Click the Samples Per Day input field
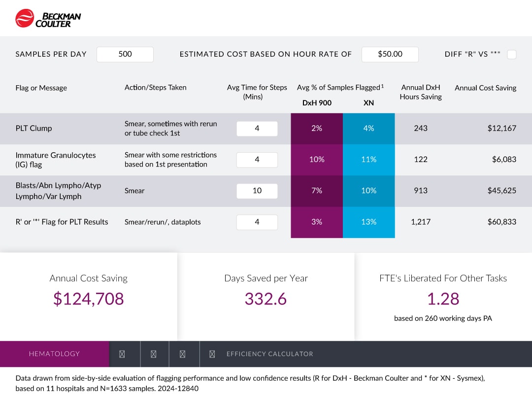The width and height of the screenshot is (532, 399). [x=125, y=54]
